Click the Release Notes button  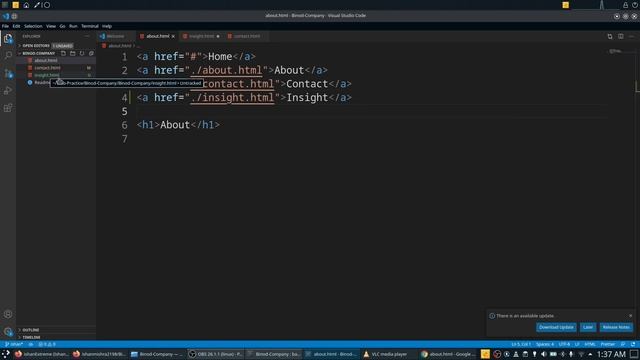616,327
